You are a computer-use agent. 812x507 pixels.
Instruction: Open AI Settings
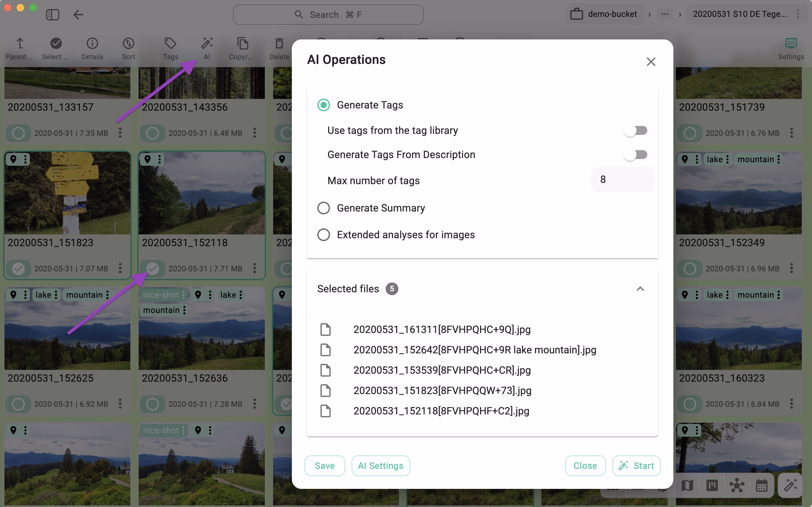tap(380, 465)
